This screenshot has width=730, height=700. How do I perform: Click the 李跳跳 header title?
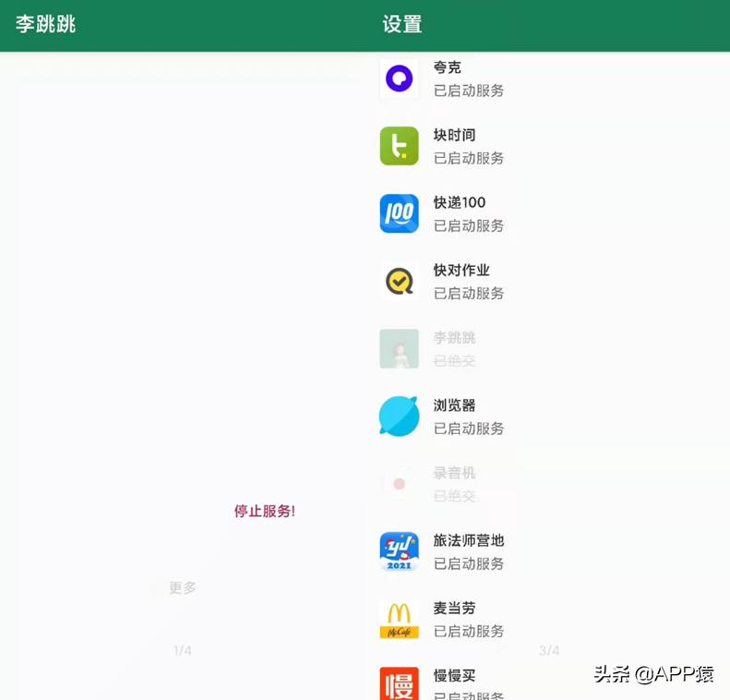pyautogui.click(x=45, y=24)
